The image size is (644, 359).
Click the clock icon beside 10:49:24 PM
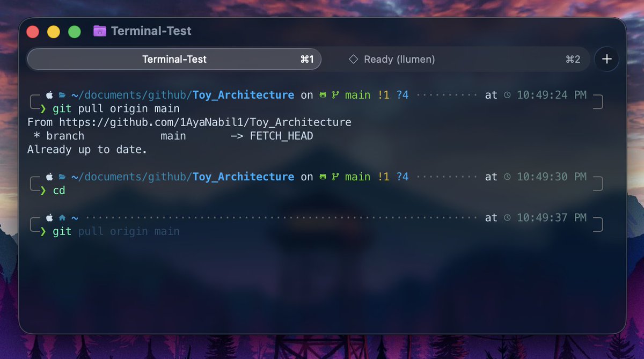coord(508,95)
